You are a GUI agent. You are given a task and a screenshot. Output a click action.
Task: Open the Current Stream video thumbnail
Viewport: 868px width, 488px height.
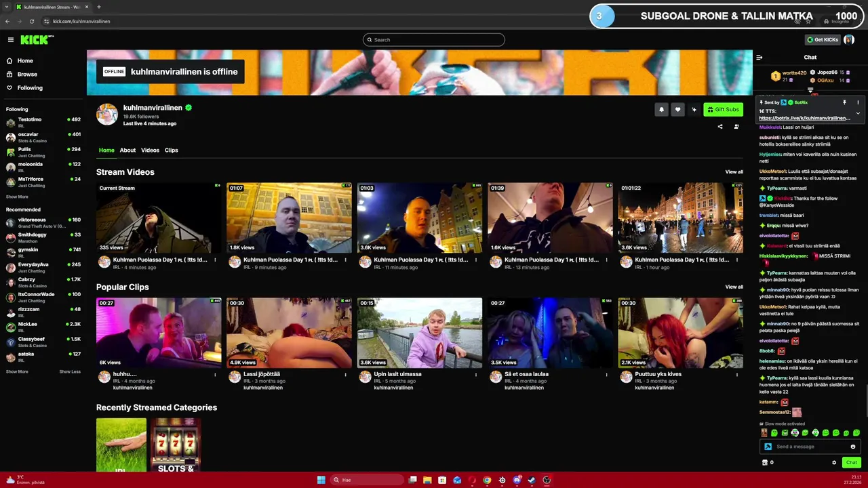pyautogui.click(x=159, y=218)
